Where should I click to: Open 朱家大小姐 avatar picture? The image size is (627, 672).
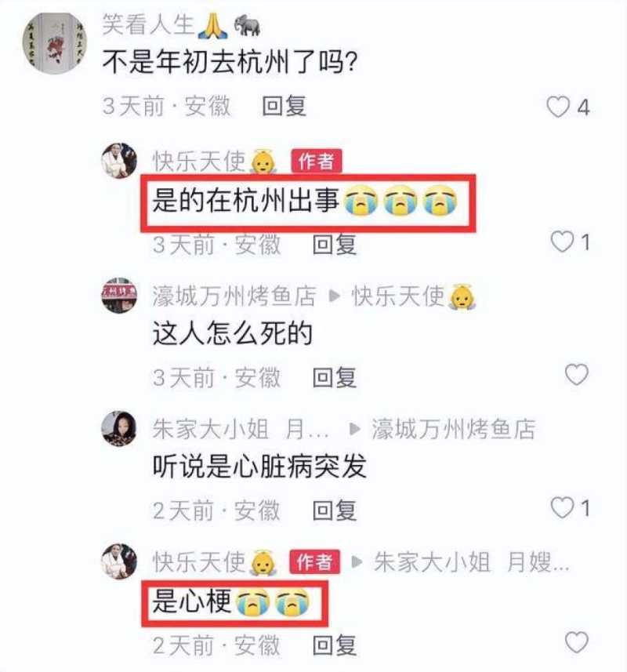click(119, 429)
